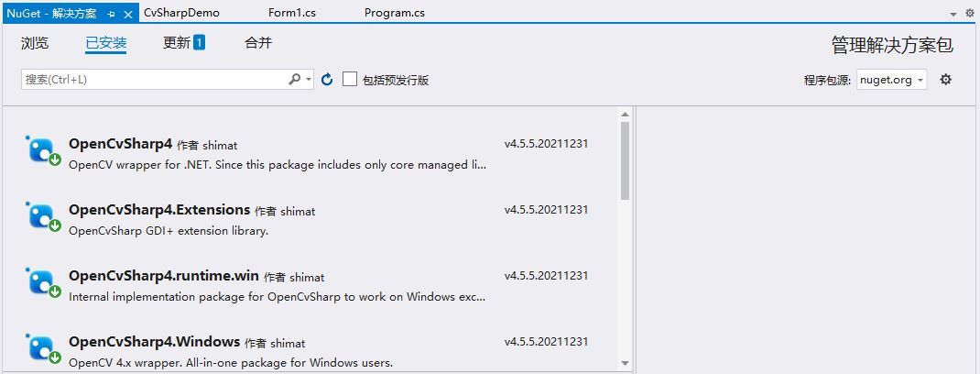The height and width of the screenshot is (374, 980).
Task: Close the NuGet solution tab
Action: pos(128,14)
